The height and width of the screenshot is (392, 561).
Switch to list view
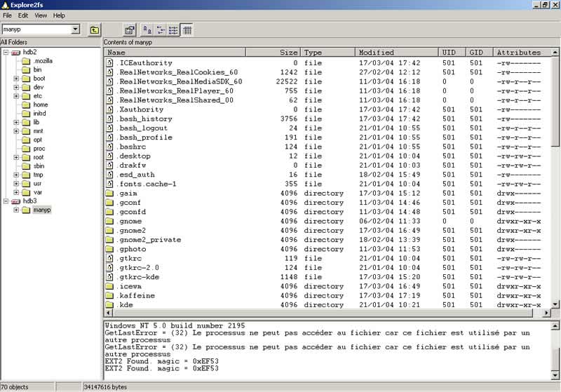point(173,30)
